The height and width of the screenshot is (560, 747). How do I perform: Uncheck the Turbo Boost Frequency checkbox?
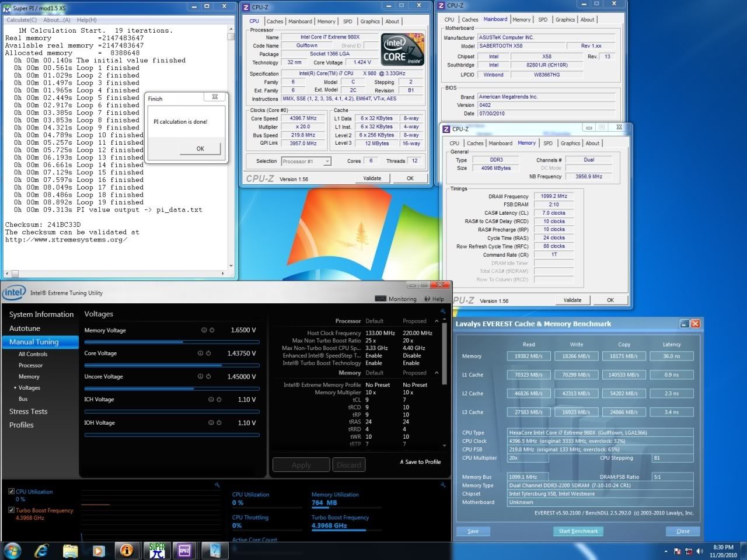pyautogui.click(x=12, y=510)
